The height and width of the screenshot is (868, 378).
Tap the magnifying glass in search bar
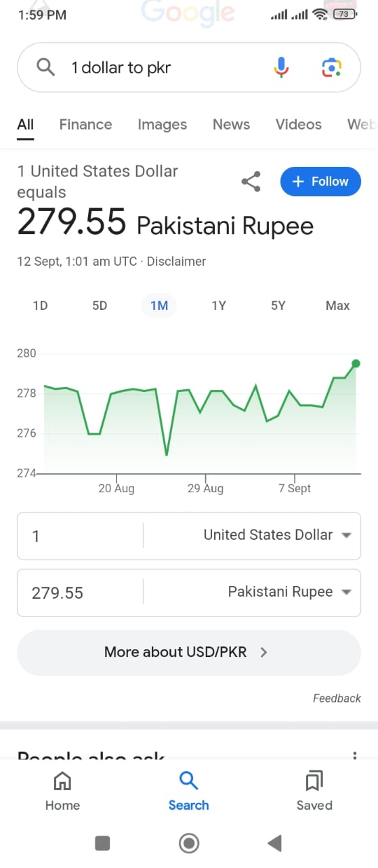45,67
